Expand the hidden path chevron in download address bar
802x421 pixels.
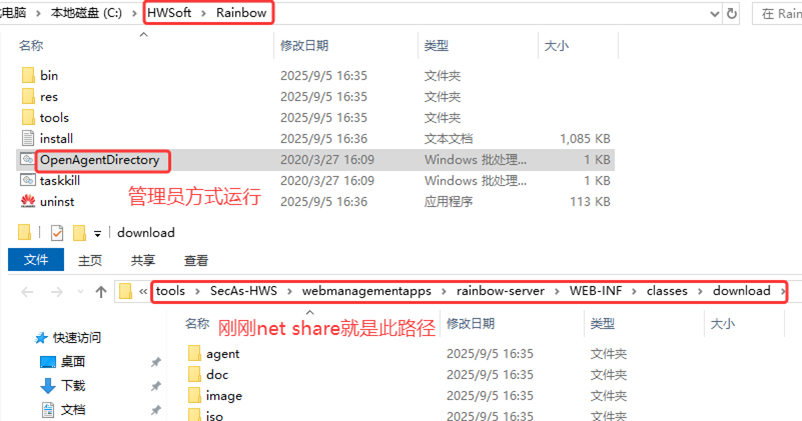pos(143,292)
